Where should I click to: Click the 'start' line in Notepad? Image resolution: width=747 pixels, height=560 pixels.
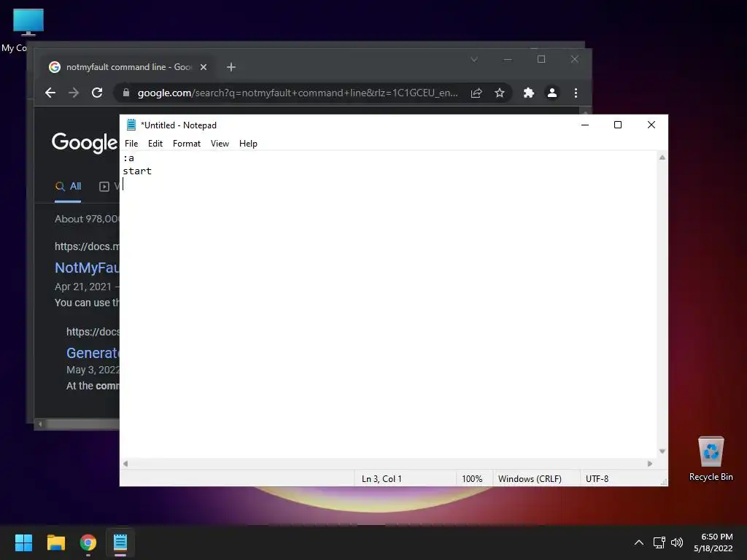click(x=137, y=171)
